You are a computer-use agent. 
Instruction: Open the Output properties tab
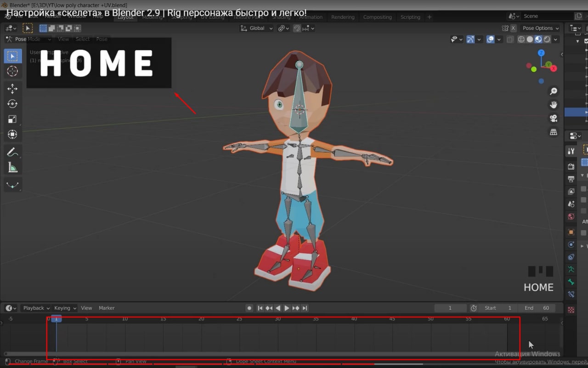pyautogui.click(x=571, y=179)
